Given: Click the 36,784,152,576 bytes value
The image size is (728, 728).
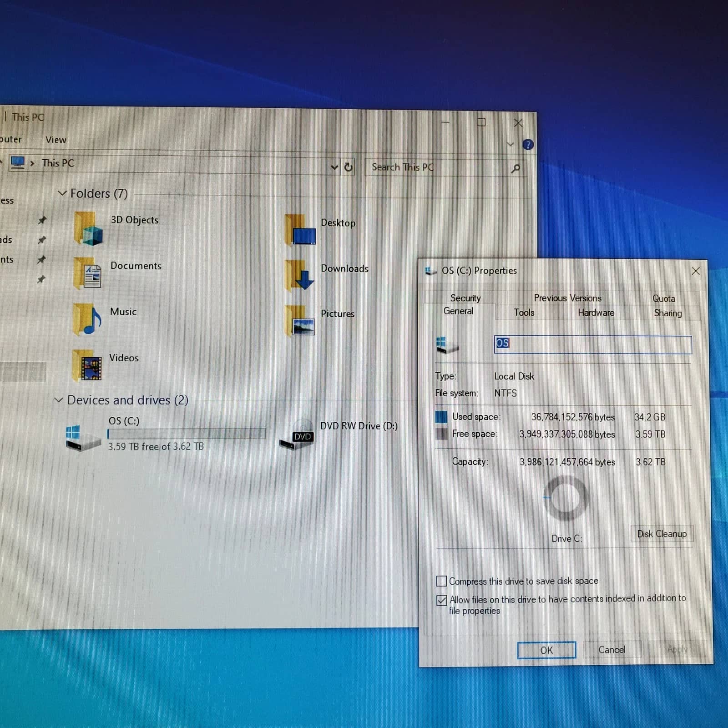Looking at the screenshot, I should [x=573, y=417].
